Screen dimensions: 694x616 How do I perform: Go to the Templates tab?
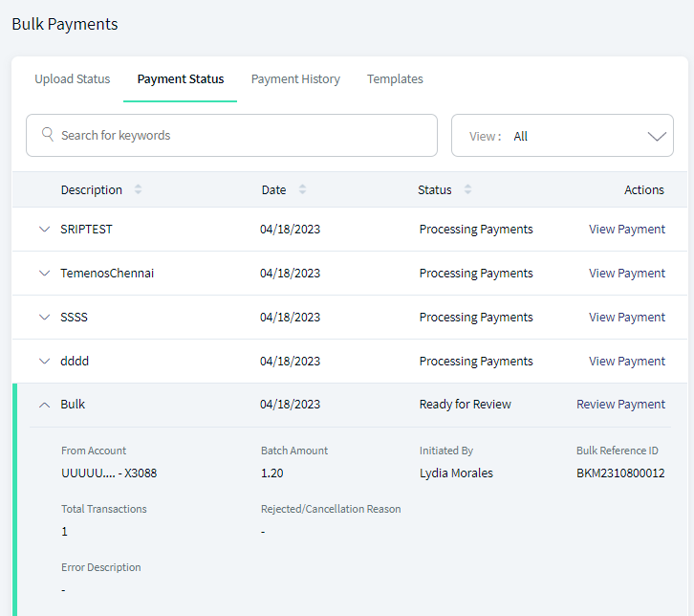coord(395,78)
